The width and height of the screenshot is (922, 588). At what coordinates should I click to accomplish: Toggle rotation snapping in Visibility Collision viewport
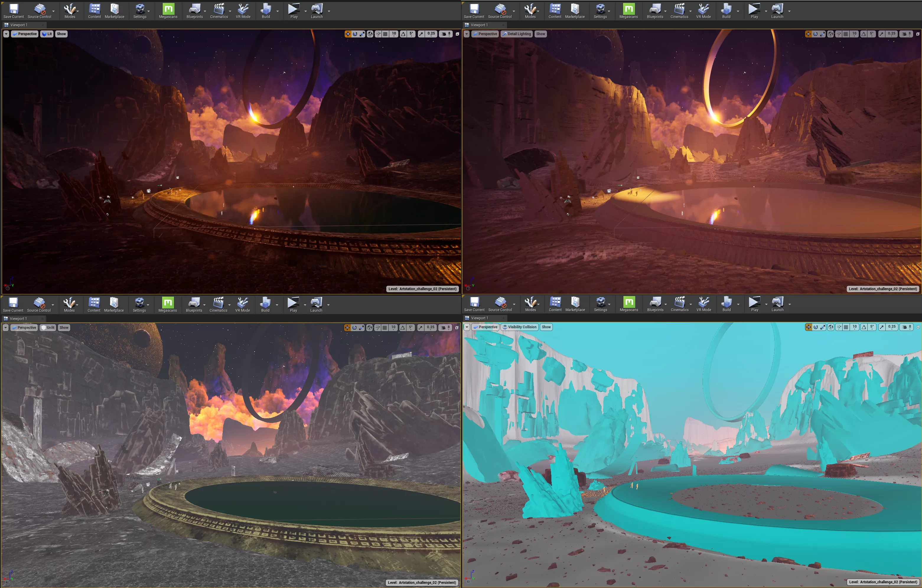[864, 327]
